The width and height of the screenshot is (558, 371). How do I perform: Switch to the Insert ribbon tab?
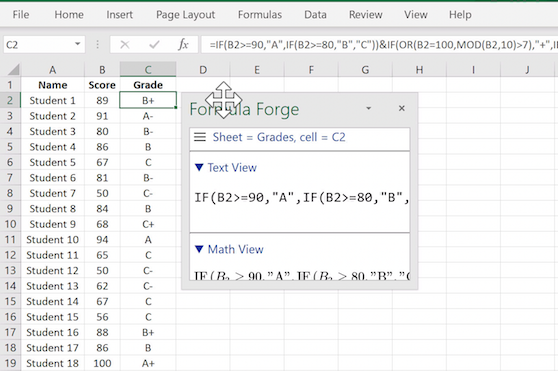point(119,15)
